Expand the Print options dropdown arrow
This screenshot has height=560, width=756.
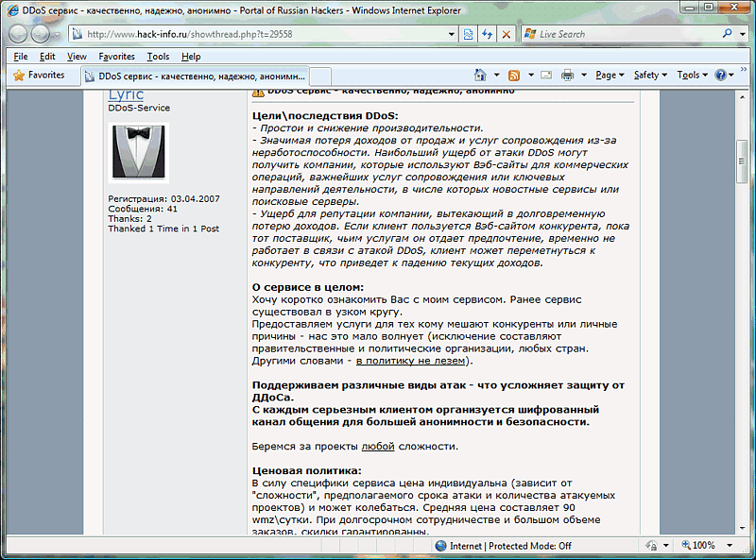tap(583, 76)
